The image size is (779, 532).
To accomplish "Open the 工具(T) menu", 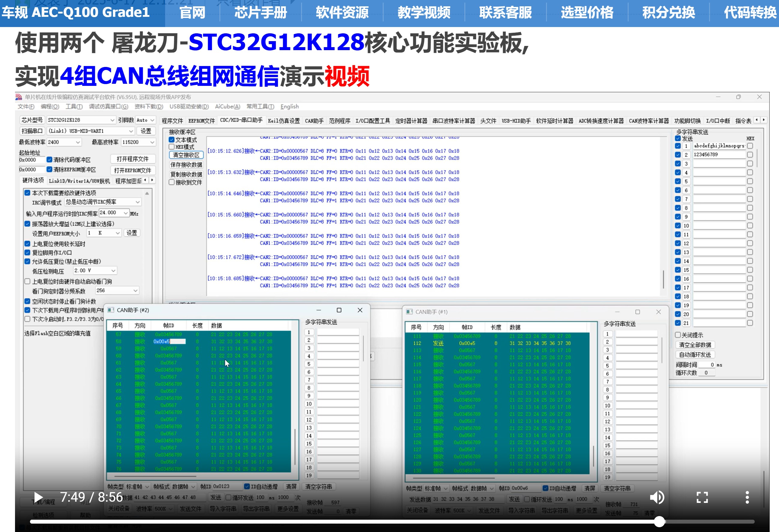I will pos(74,107).
